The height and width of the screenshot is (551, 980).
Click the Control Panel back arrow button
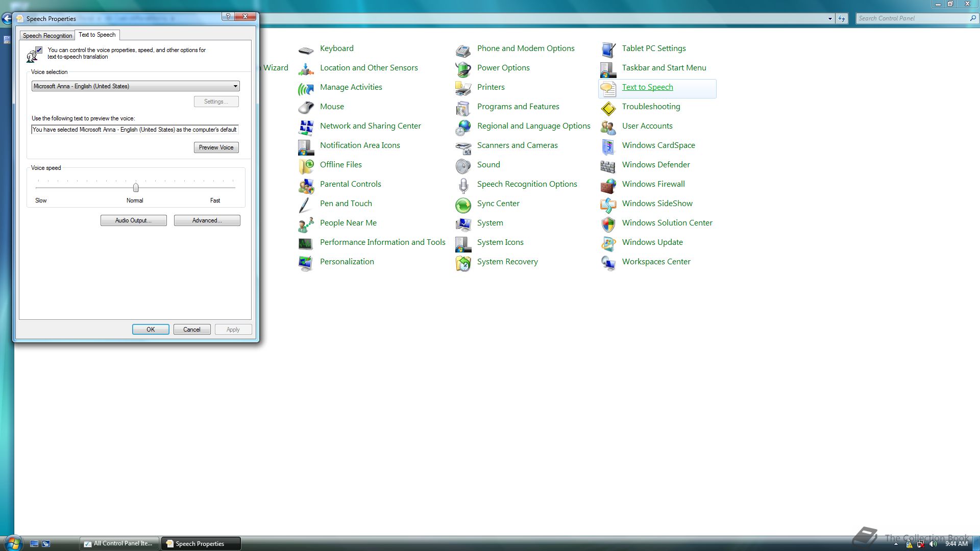coord(6,19)
